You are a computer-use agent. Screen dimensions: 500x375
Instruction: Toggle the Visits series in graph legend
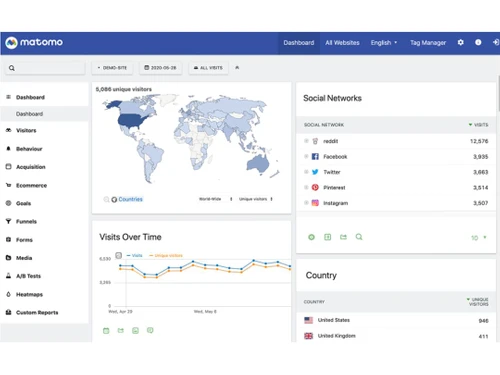coord(134,255)
